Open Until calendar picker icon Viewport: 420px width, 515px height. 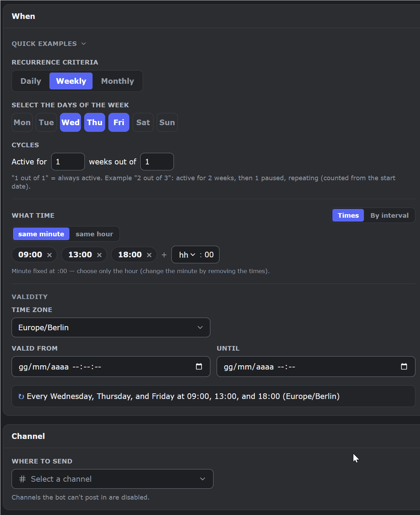pyautogui.click(x=404, y=366)
